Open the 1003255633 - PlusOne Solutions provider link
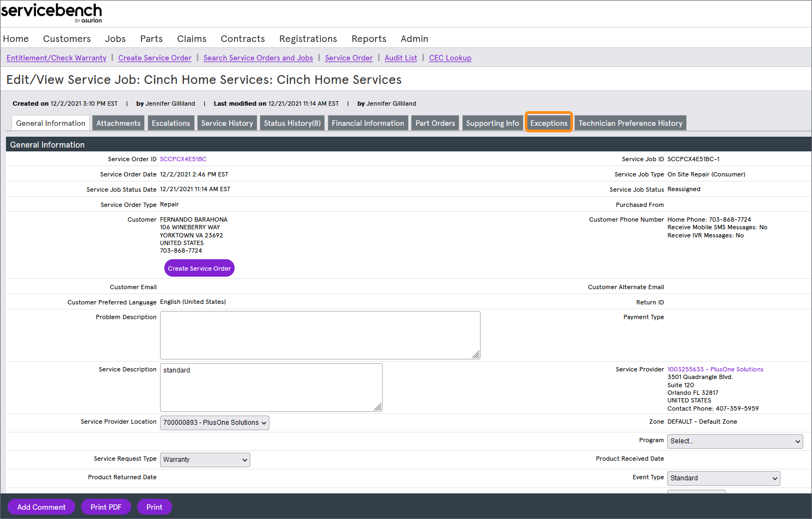Screen dimensions: 812x519 pos(715,369)
